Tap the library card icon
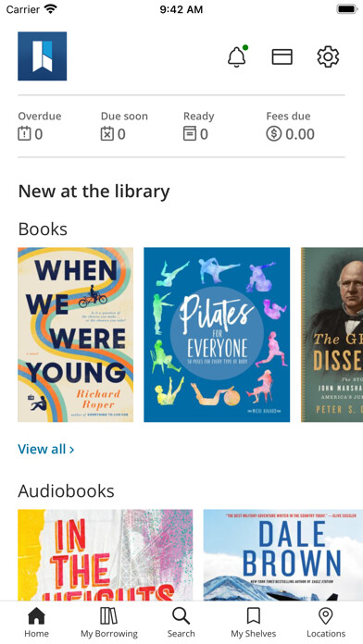Image resolution: width=363 pixels, height=644 pixels. coord(282,56)
